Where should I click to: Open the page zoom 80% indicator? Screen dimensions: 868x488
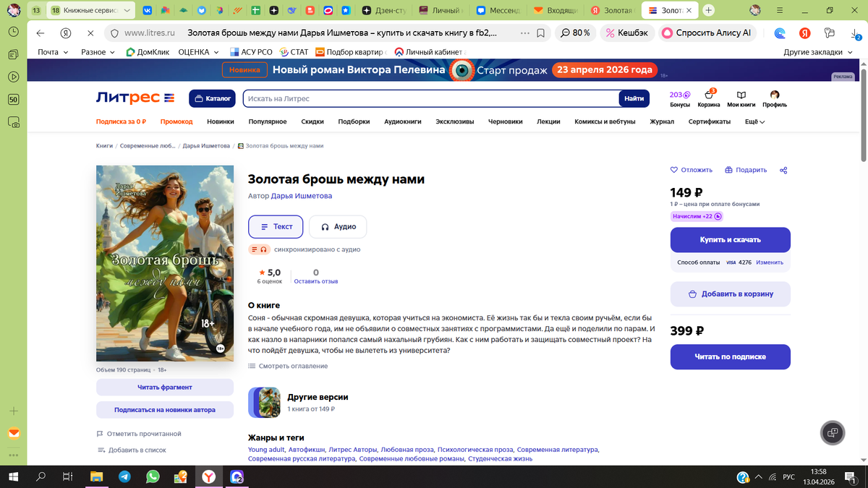coord(576,33)
